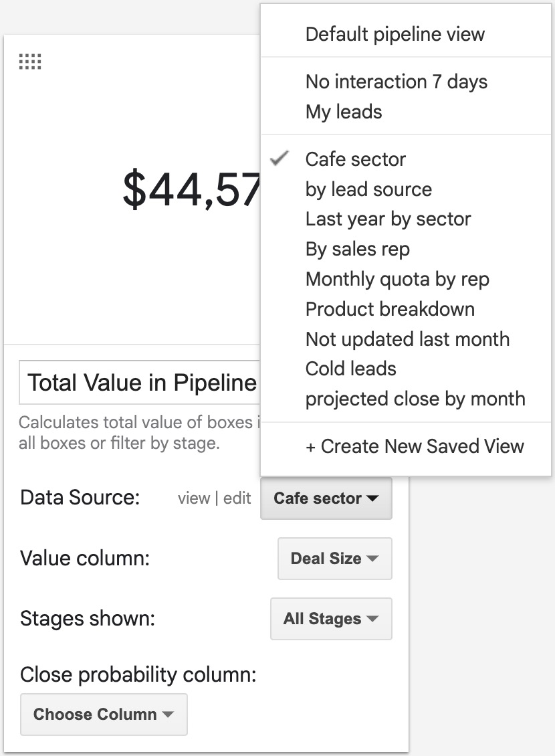Open the Cafe sector data source dropdown

point(326,498)
